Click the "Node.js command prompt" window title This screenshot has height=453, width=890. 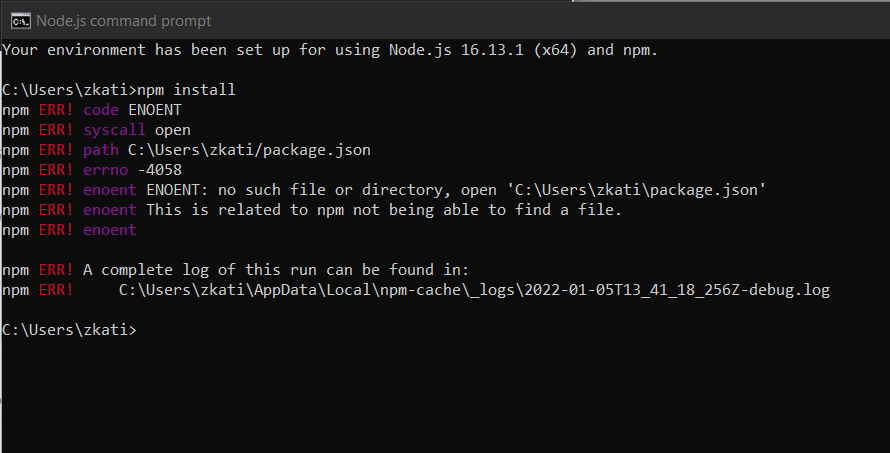click(x=124, y=21)
